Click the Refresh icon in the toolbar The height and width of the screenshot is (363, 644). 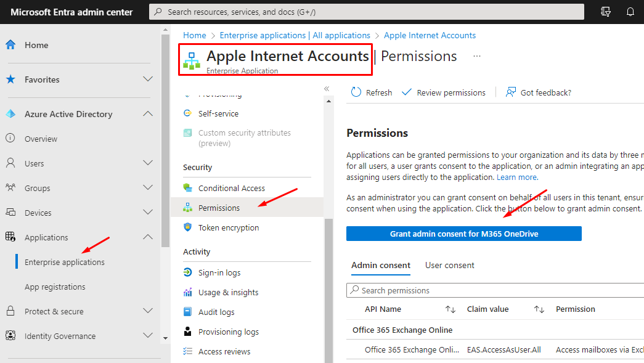[356, 92]
